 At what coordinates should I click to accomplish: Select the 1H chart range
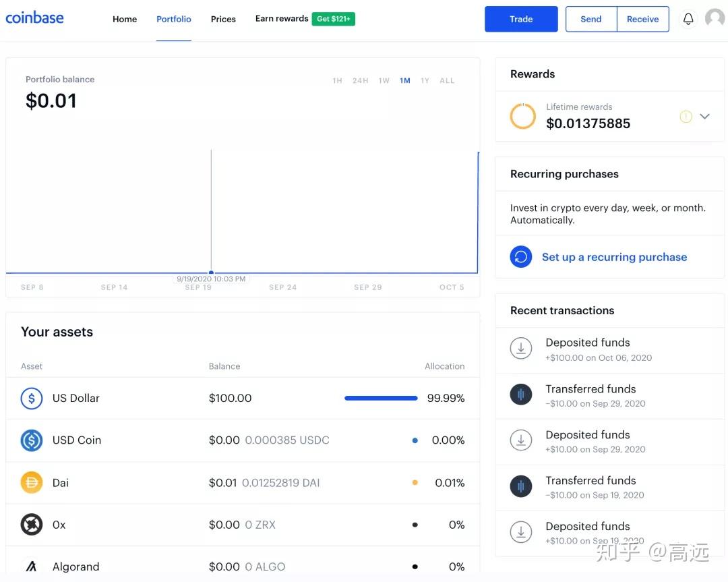click(338, 80)
